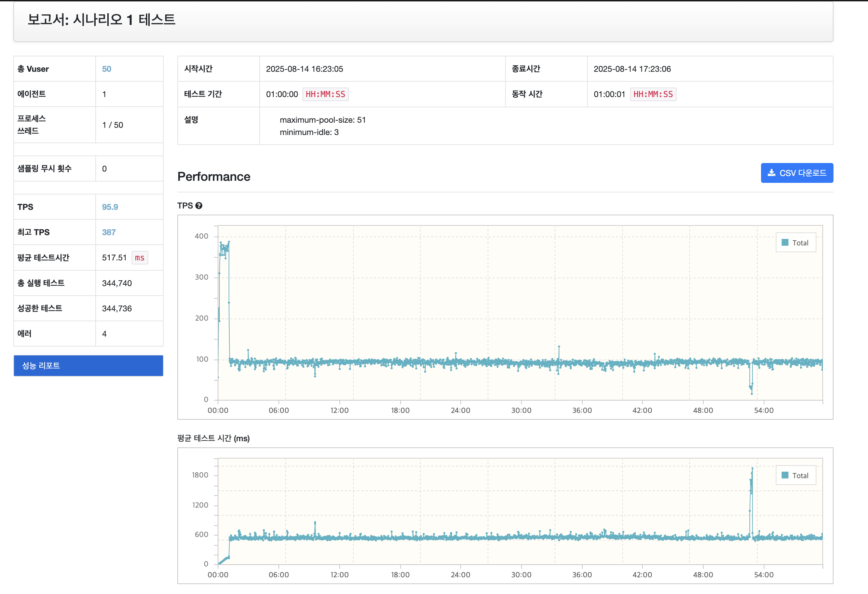Select the minimum-idle: 3 description line
868x594 pixels.
click(309, 132)
